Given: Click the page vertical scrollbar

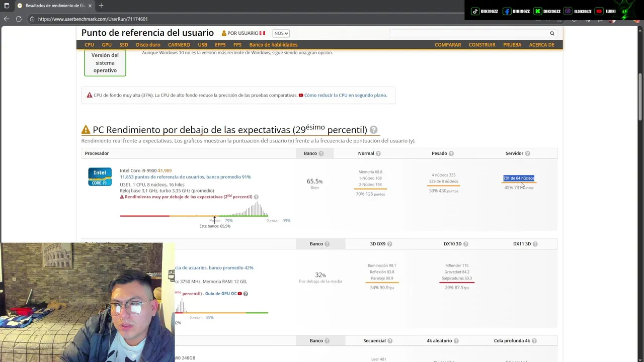Looking at the screenshot, I should click(640, 98).
